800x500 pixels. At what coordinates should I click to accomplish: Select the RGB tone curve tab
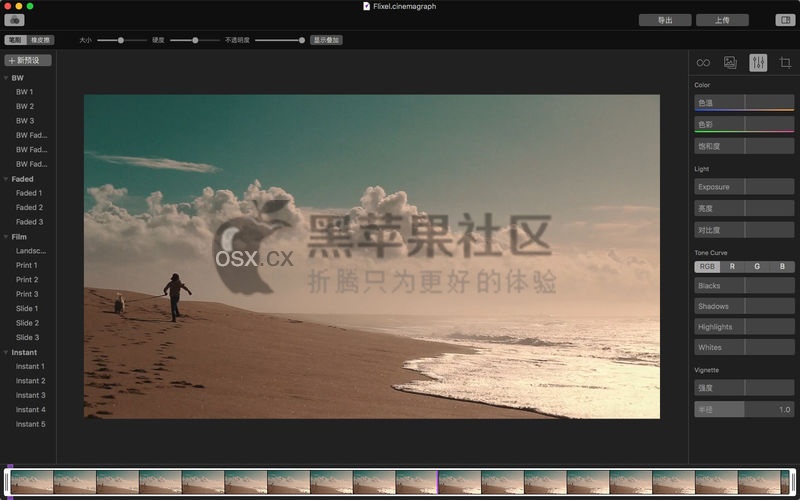tap(707, 266)
